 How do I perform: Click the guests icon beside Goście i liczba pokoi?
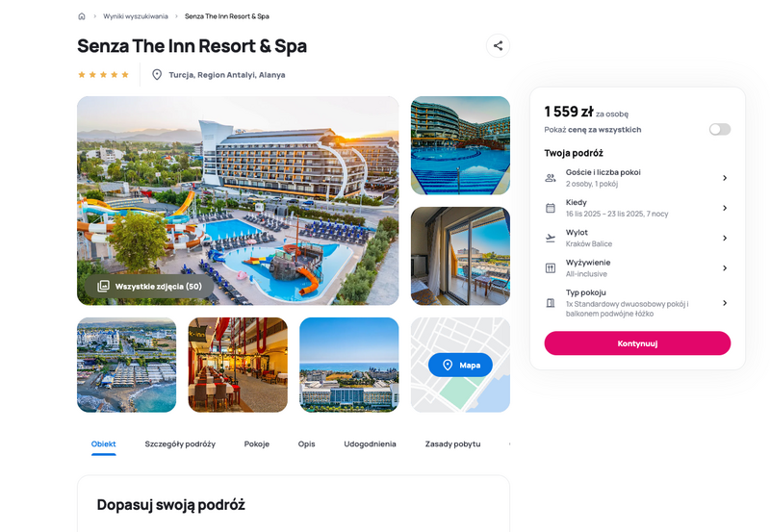[x=551, y=178]
